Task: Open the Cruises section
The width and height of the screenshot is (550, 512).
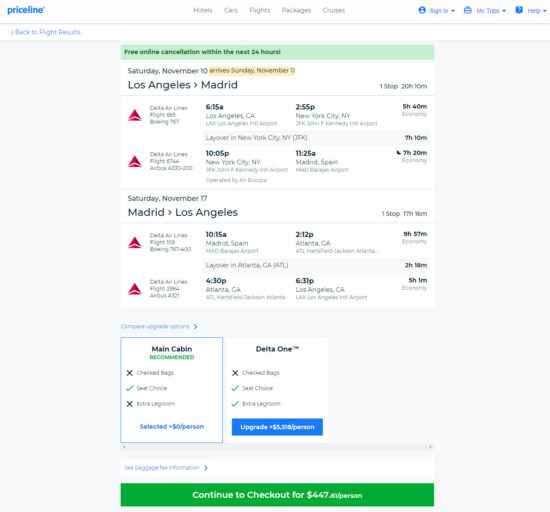Action: click(334, 10)
